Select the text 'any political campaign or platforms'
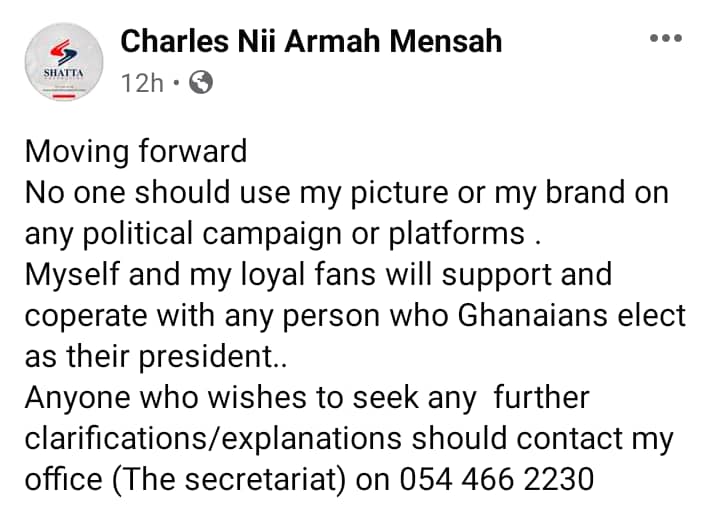The width and height of the screenshot is (712, 512). (275, 233)
